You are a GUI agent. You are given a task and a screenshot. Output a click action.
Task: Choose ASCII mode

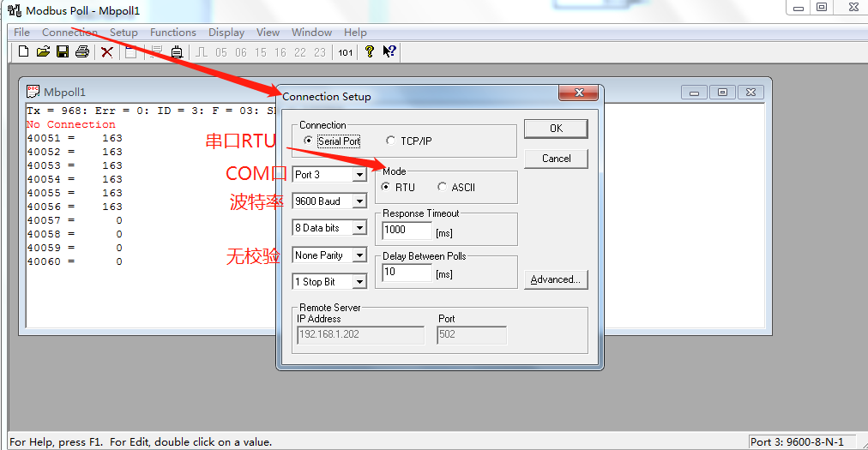[x=456, y=187]
